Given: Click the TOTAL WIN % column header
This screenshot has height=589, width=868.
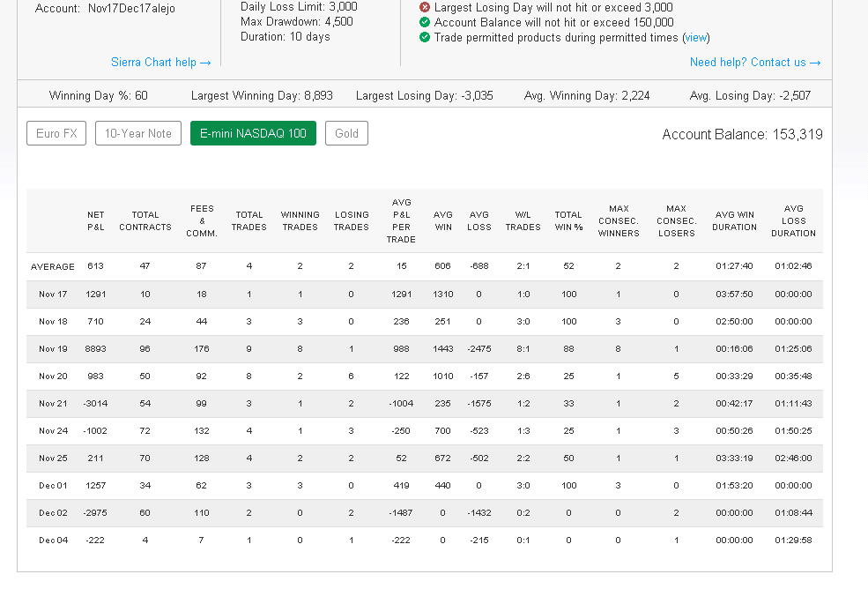Looking at the screenshot, I should click(568, 220).
